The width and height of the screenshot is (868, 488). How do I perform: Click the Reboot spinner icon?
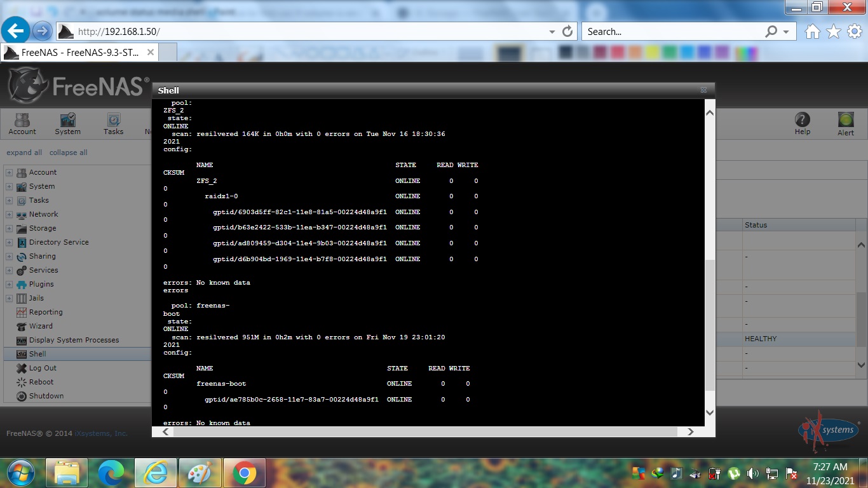(x=22, y=382)
